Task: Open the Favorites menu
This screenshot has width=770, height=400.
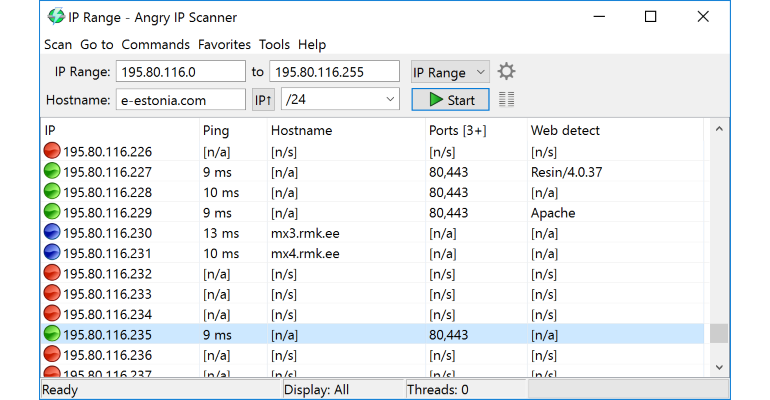Action: [x=224, y=45]
